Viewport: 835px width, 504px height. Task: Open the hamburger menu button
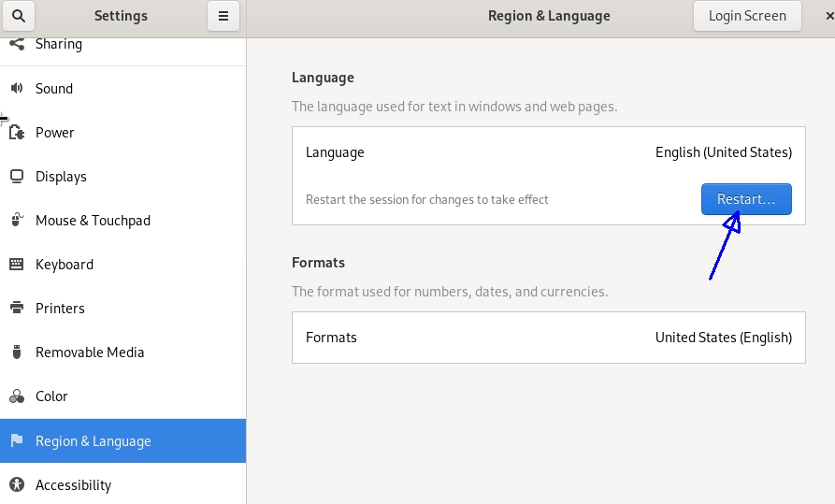[x=223, y=16]
